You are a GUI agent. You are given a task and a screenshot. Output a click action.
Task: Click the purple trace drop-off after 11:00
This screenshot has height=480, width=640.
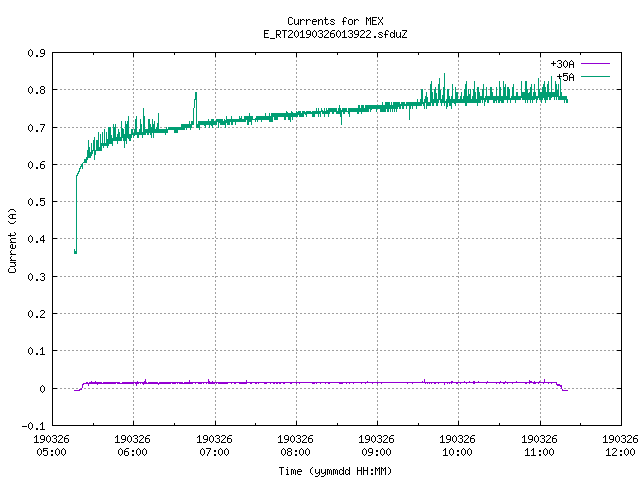pos(562,387)
